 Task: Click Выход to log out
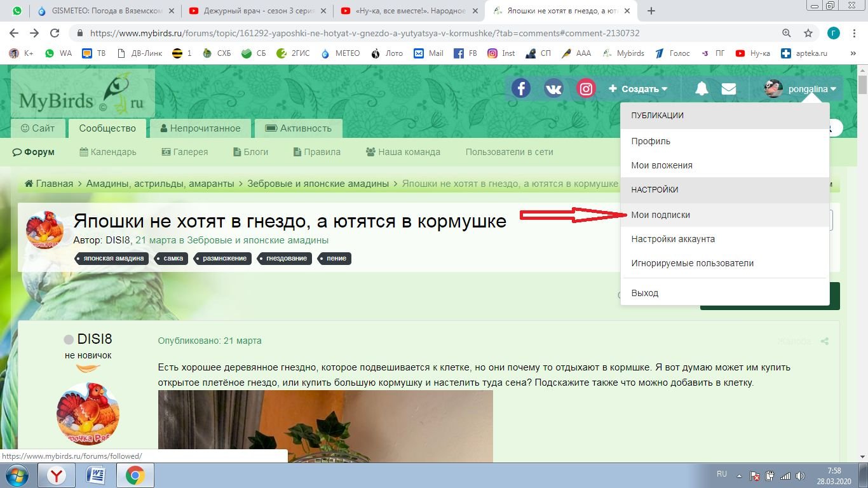644,293
